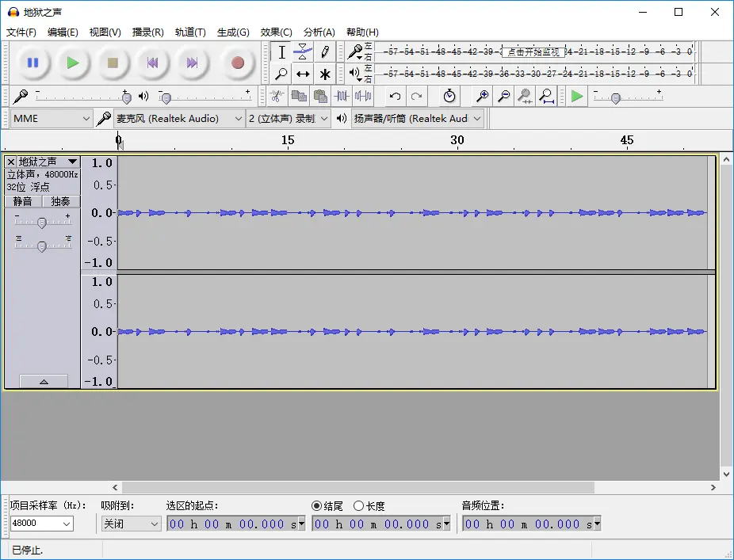Viewport: 734px width, 560px height.
Task: Open the 麦克风 (Realtek Audio) device dropdown
Action: coord(179,119)
